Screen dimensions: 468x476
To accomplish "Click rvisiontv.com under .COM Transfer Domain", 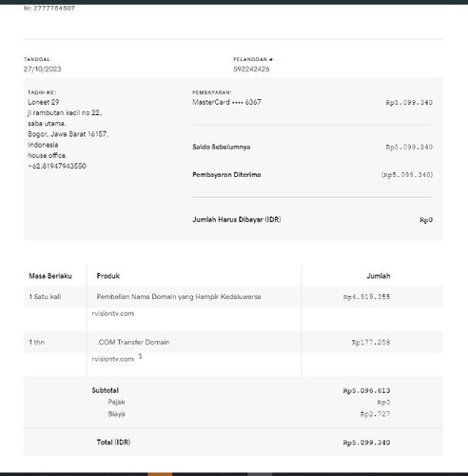I will click(113, 359).
